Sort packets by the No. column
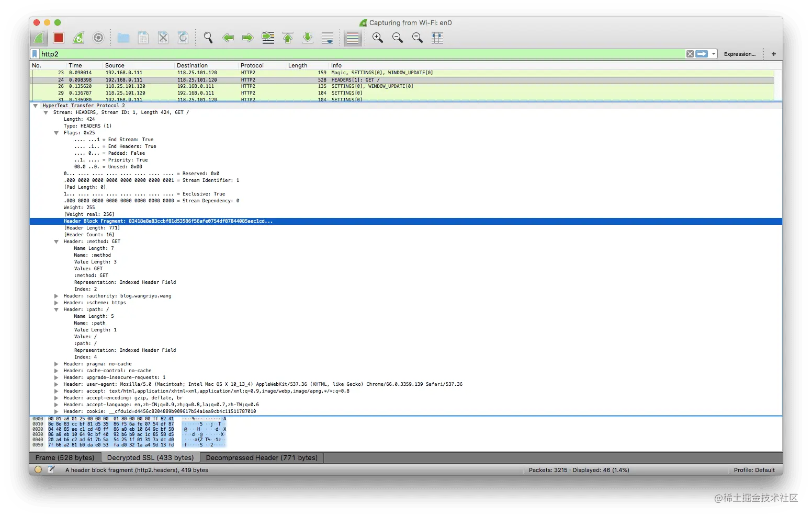Screen dimensions: 812x517 click(48, 65)
